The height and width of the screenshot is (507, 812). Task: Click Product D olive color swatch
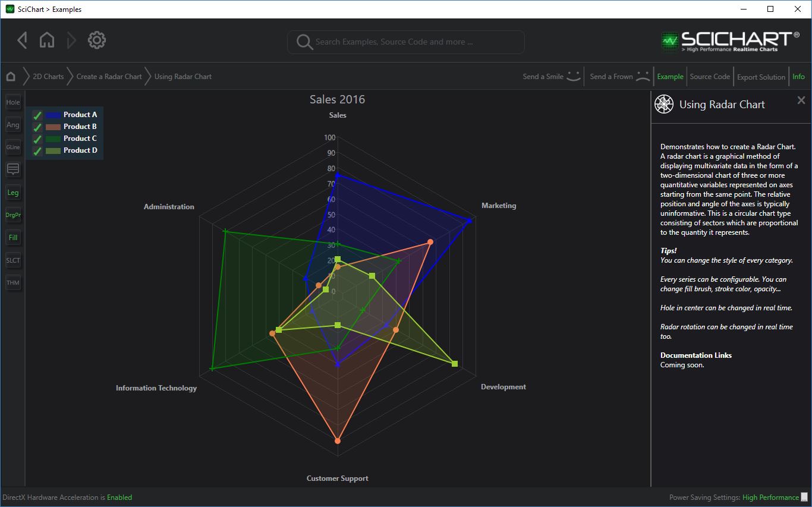pyautogui.click(x=53, y=150)
